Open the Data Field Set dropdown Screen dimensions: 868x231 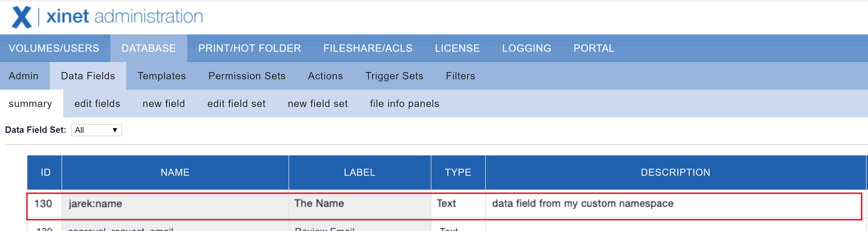pyautogui.click(x=96, y=130)
